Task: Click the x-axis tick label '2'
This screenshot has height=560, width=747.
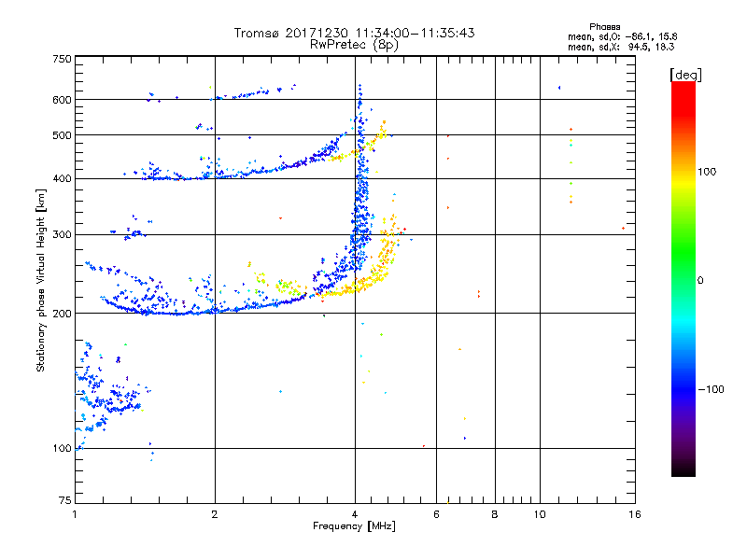Action: tap(215, 514)
